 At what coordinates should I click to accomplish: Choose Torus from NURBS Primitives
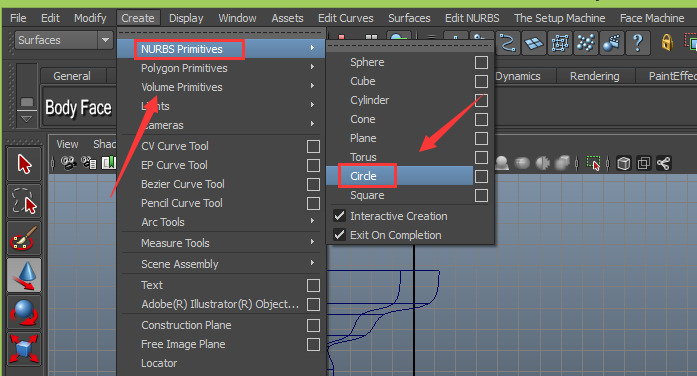point(363,157)
